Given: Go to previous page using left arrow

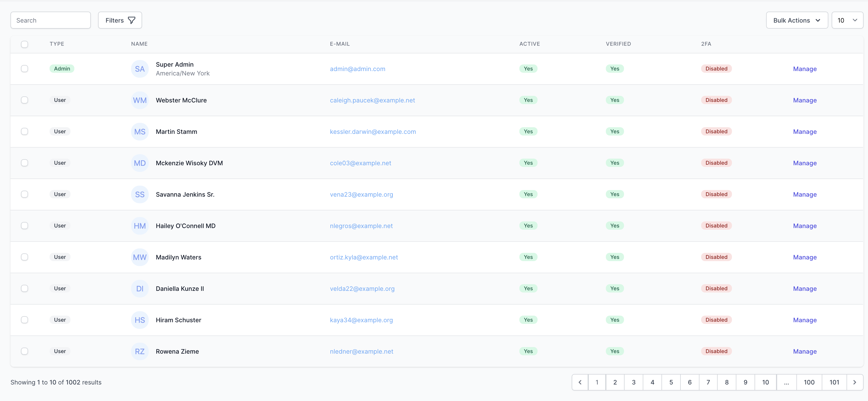Looking at the screenshot, I should (x=580, y=382).
